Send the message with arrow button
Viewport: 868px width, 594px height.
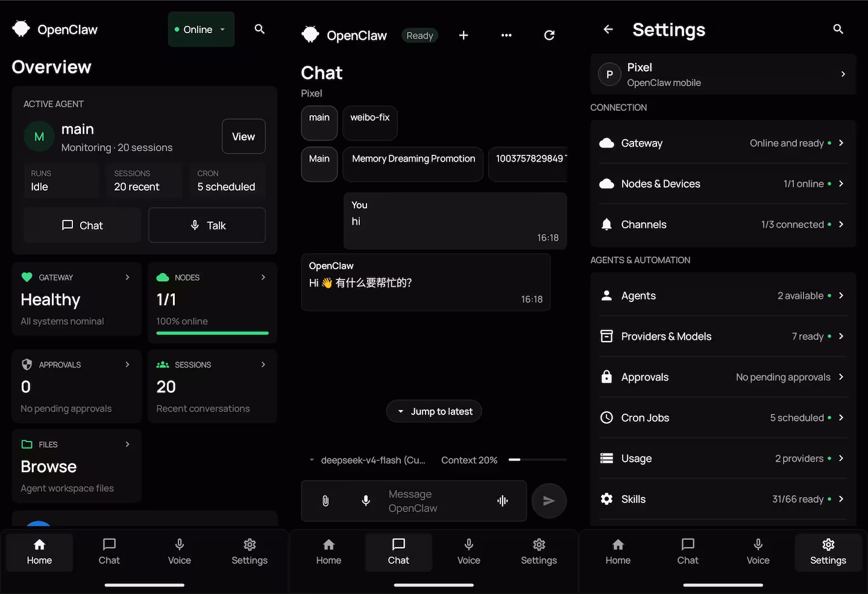(x=549, y=501)
